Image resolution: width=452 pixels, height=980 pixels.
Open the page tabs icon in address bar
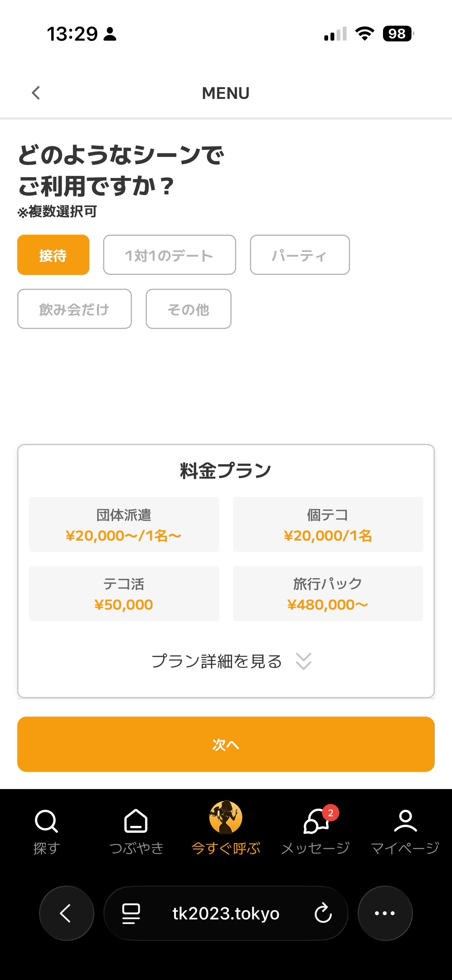[131, 913]
